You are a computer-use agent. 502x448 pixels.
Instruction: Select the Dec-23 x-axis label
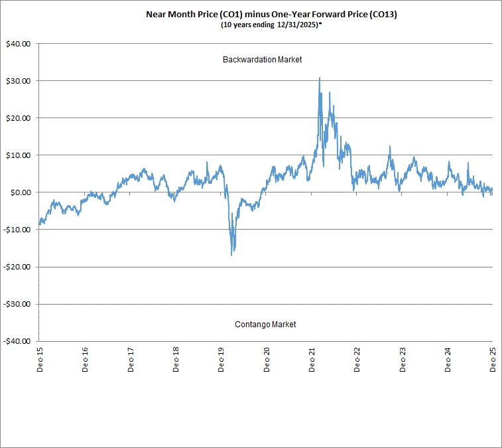pos(403,360)
